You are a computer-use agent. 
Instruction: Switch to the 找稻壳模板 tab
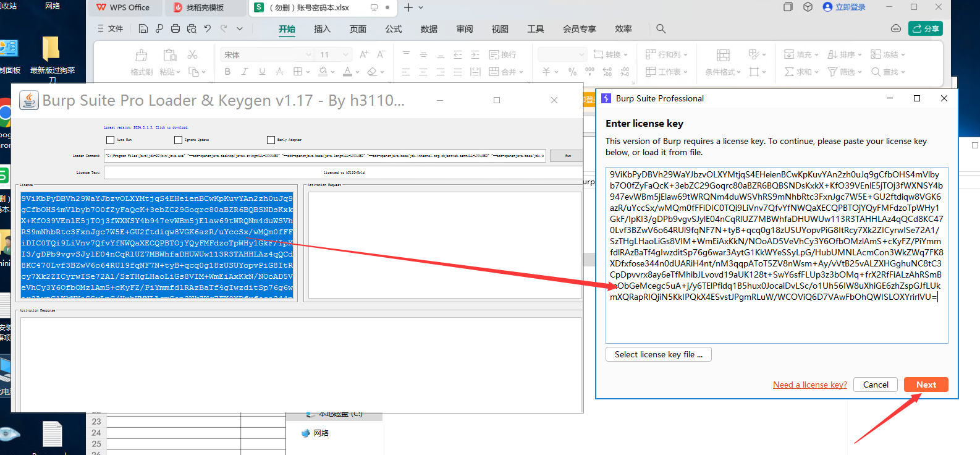[x=205, y=7]
